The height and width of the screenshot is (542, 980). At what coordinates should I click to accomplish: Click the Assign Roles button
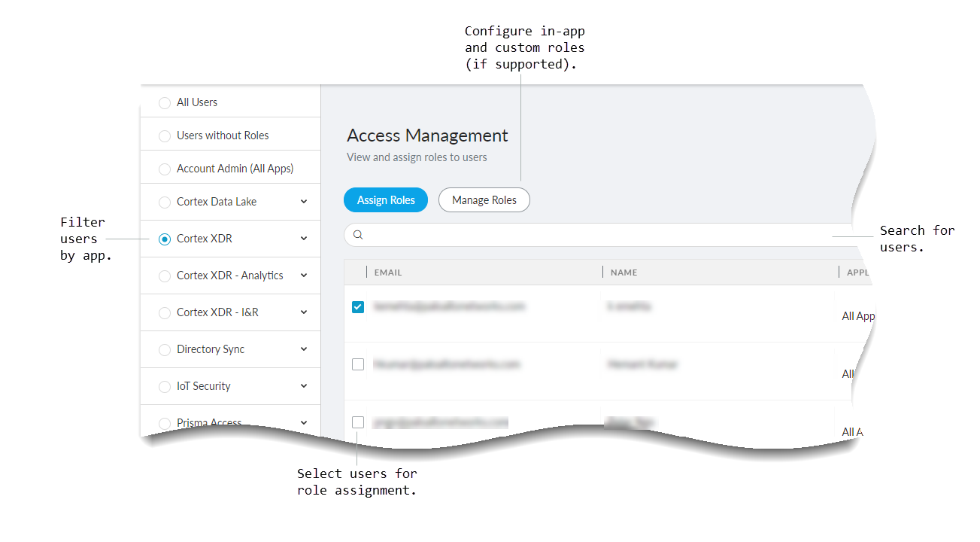[386, 200]
